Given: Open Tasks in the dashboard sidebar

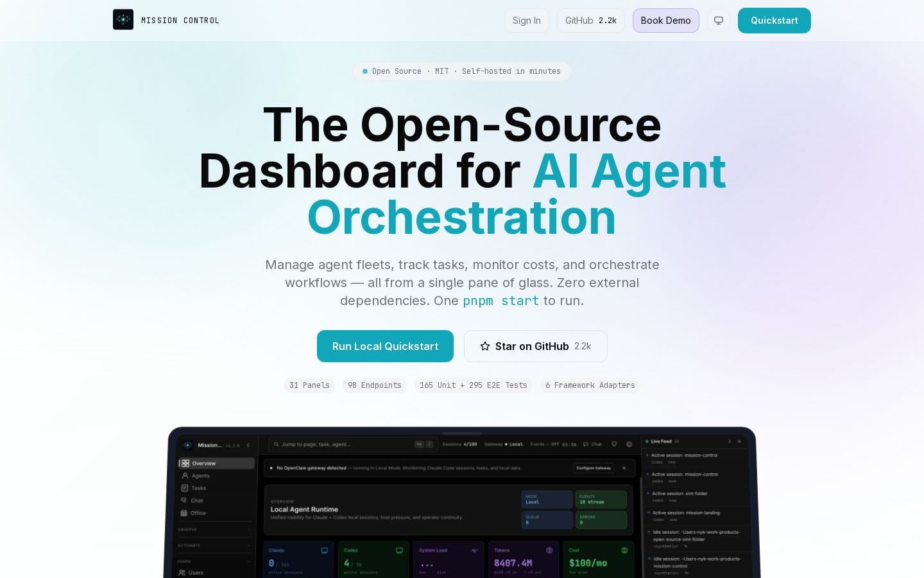Looking at the screenshot, I should [198, 488].
